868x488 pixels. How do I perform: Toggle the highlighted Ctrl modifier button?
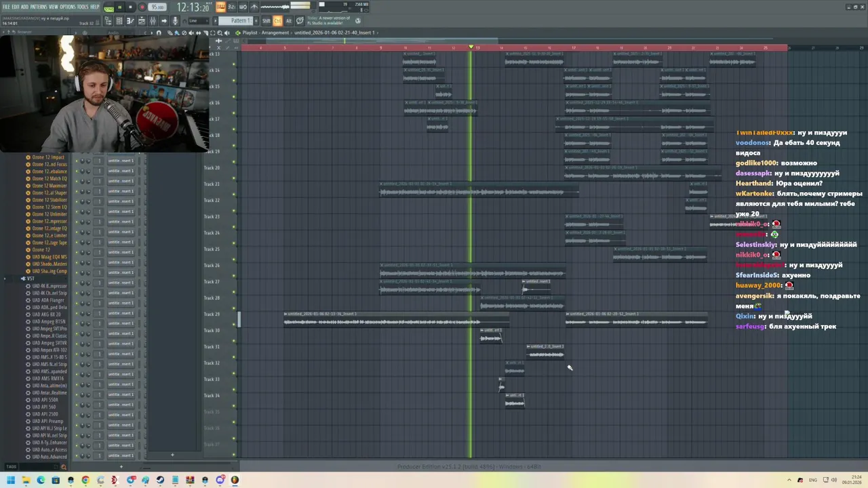tap(277, 21)
